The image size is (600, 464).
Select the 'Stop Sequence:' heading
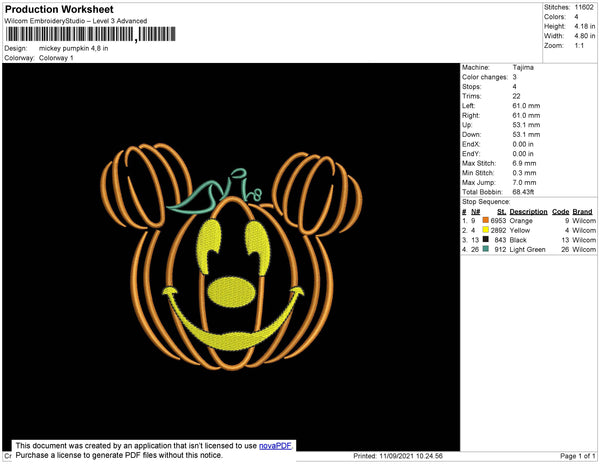pos(486,202)
